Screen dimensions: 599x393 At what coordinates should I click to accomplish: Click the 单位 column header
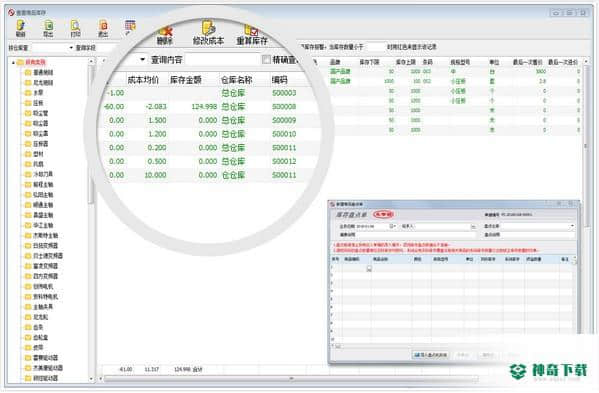tap(494, 62)
